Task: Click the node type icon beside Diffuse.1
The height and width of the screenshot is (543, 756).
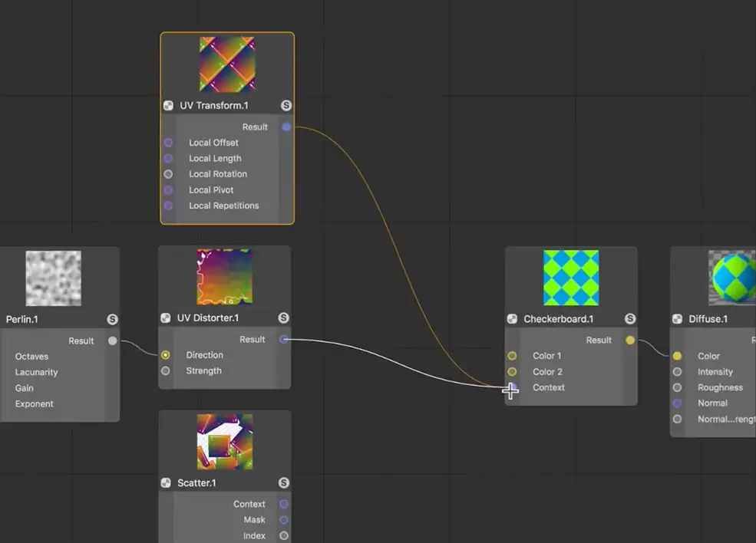Action: (678, 319)
